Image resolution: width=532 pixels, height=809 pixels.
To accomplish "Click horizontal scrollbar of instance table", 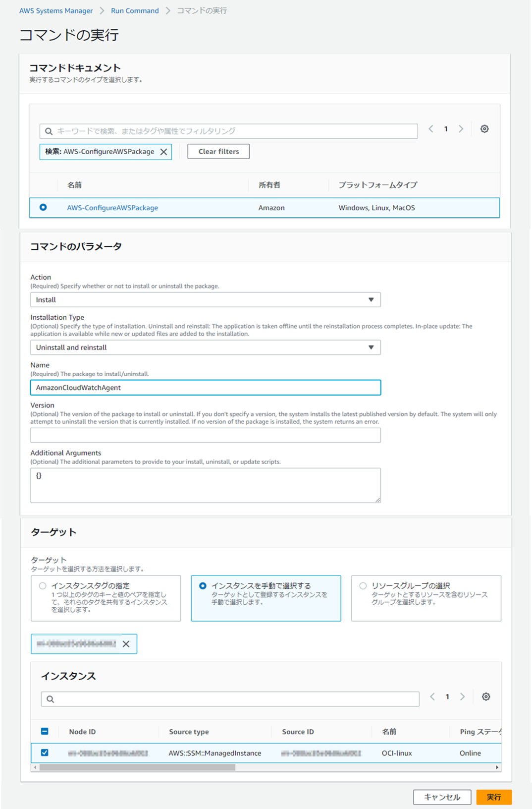I will (138, 767).
